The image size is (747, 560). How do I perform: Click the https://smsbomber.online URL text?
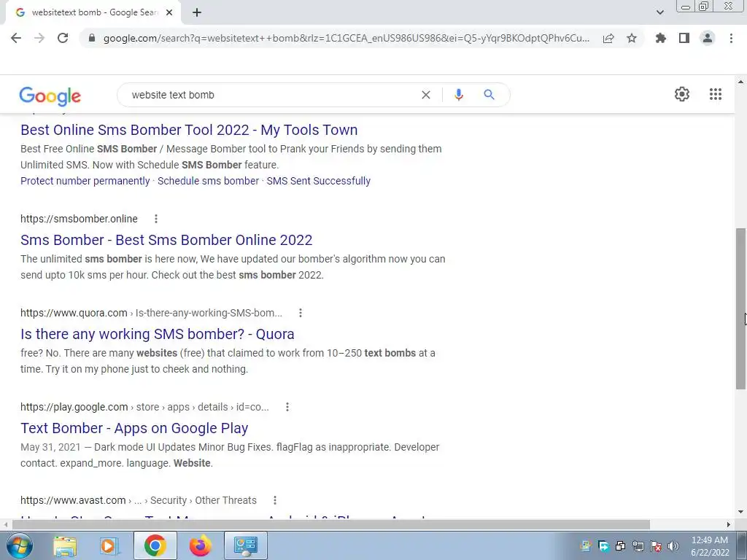pyautogui.click(x=79, y=219)
